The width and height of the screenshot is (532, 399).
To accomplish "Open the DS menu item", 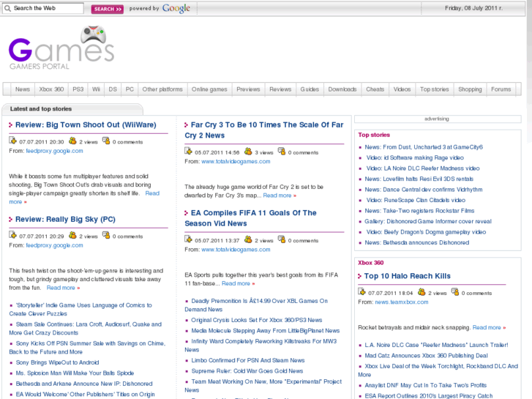I will 113,89.
